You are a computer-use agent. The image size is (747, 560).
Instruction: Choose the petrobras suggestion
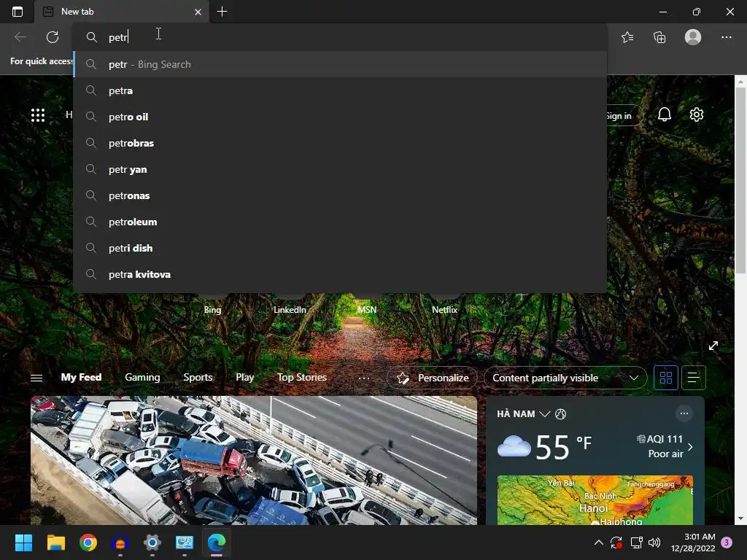340,143
